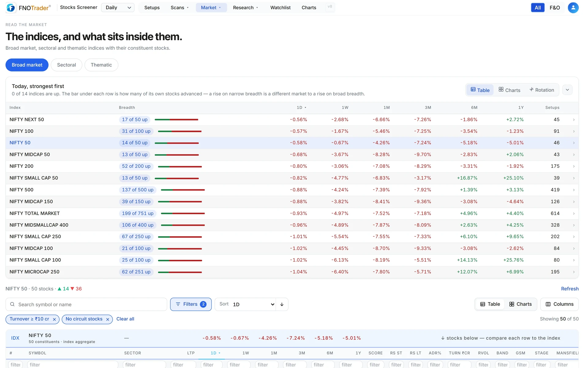Open the Daily timeframe dropdown

118,8
